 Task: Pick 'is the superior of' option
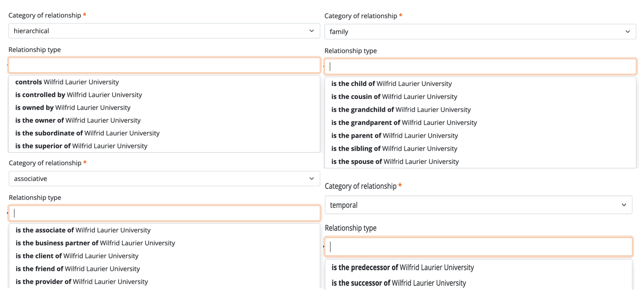(81, 146)
